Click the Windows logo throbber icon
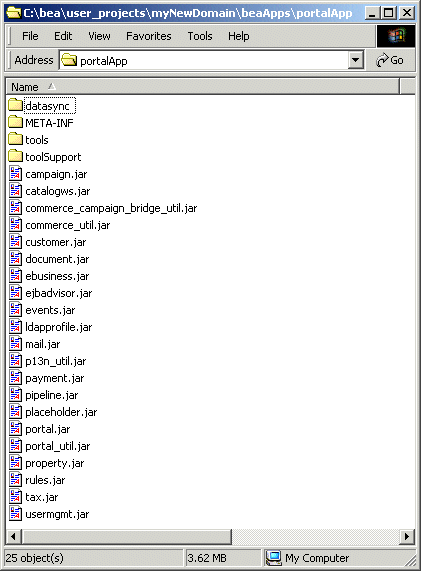The width and height of the screenshot is (421, 571). pyautogui.click(x=396, y=36)
